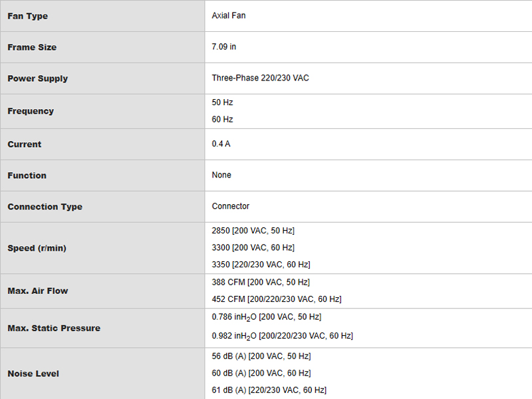Screen dimensions: 532x399
Task: Click the 0.4 A current value
Action: [x=221, y=144]
